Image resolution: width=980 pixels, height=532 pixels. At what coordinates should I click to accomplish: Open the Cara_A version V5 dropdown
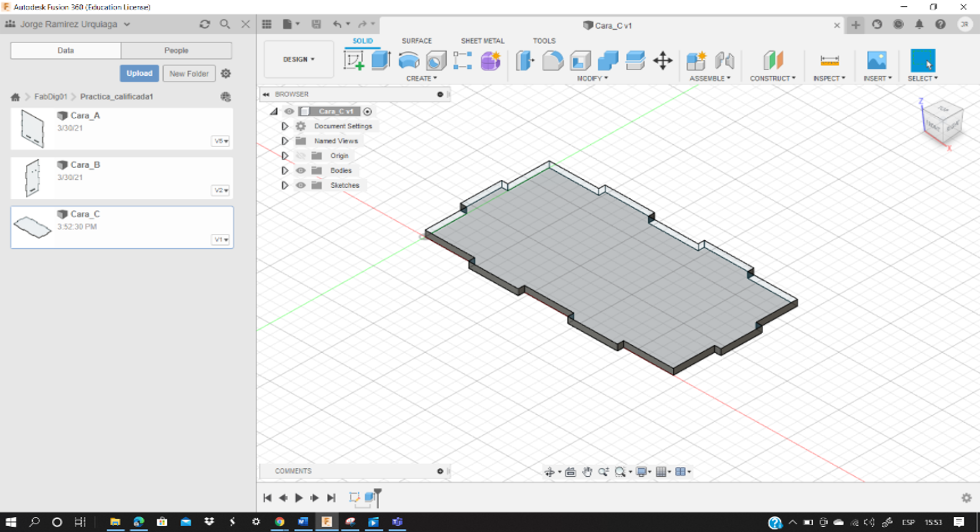220,141
